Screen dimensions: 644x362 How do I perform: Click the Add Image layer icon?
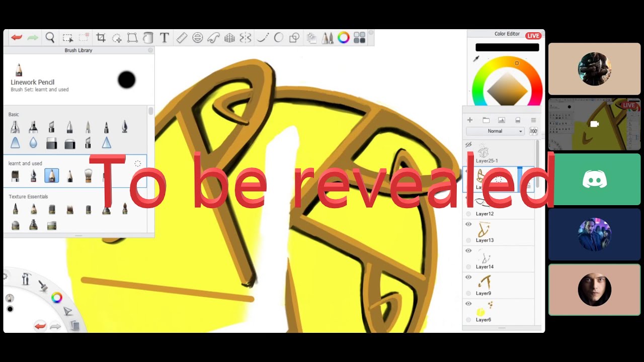(x=502, y=120)
